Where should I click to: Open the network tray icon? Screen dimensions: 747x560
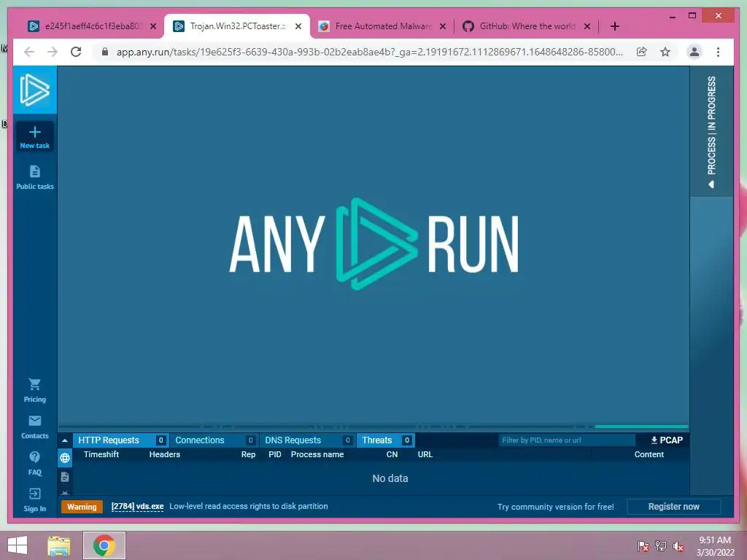[661, 546]
